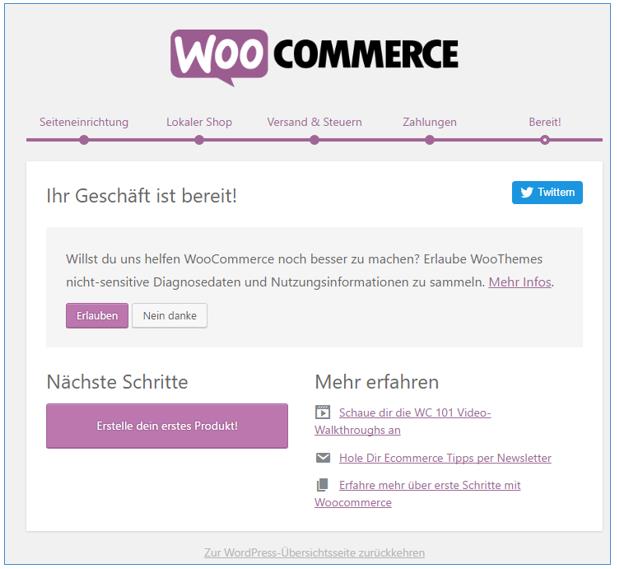Select the Bereit! step dot
Viewport: 617px width, 569px height.
[545, 140]
